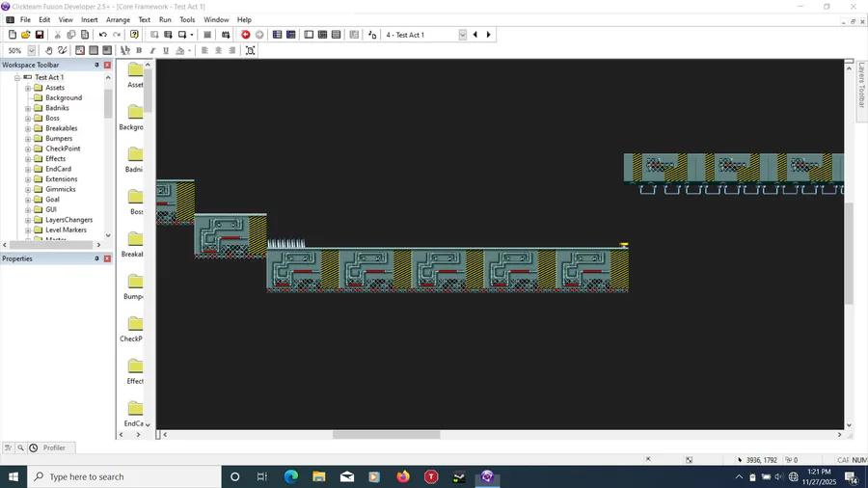
Task: Expand the Assets folder in tree
Action: pyautogui.click(x=28, y=88)
